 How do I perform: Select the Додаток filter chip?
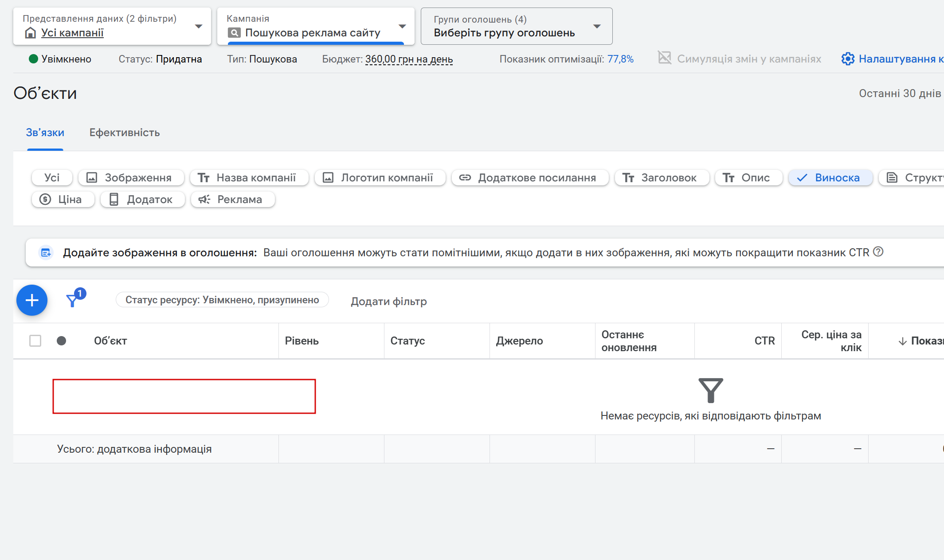[142, 199]
